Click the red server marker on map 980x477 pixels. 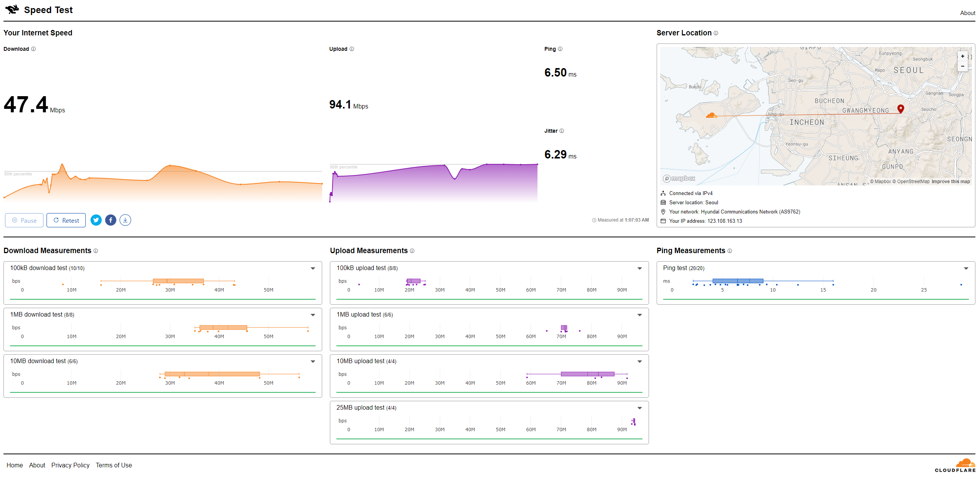(x=900, y=108)
